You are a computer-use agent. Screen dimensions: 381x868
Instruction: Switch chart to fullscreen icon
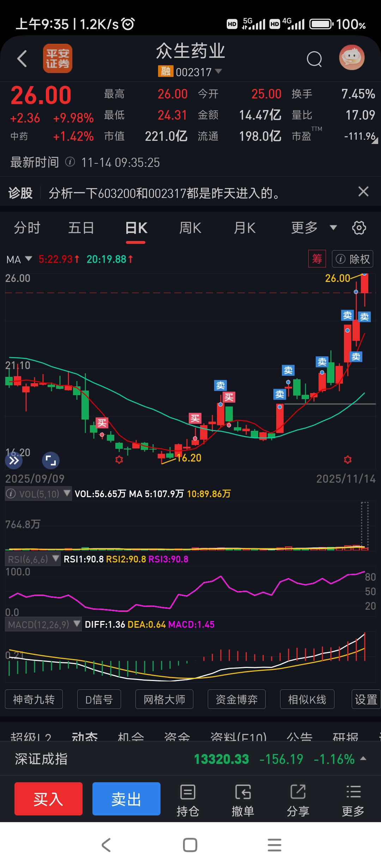[x=51, y=460]
